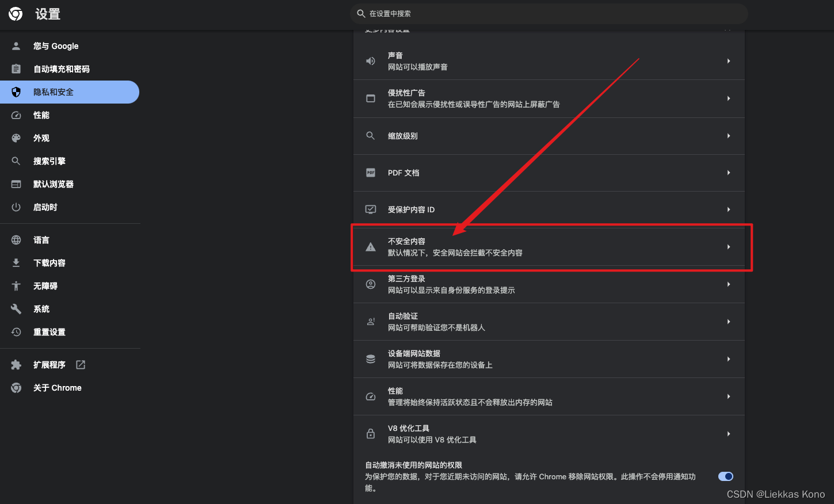Open 关于 Chrome page

(70, 388)
